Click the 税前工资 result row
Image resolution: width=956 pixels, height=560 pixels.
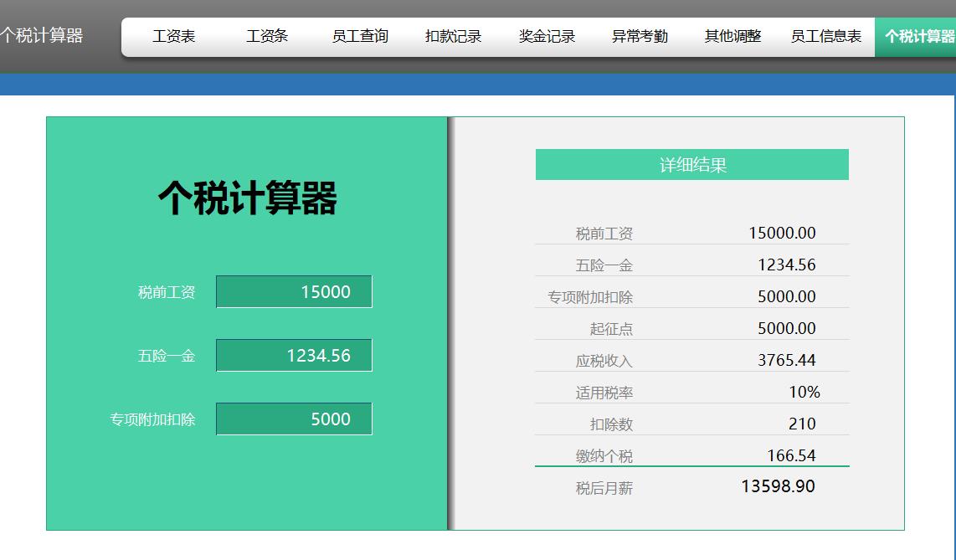pos(691,233)
